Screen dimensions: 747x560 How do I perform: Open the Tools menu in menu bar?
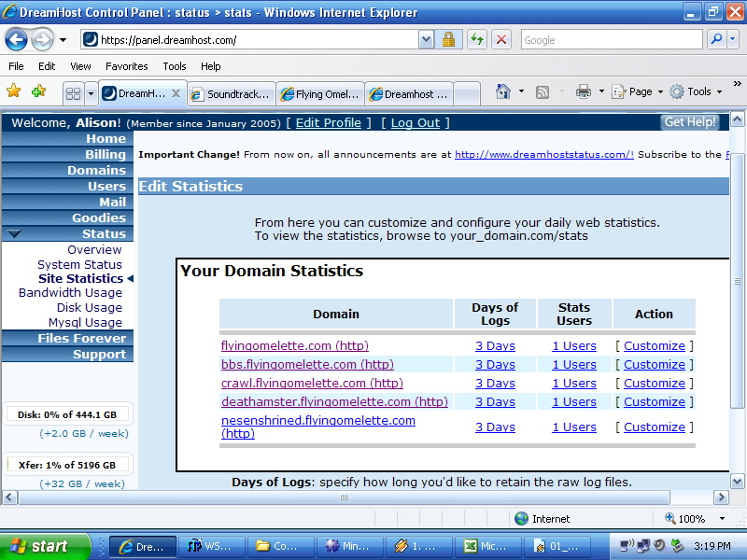click(175, 66)
